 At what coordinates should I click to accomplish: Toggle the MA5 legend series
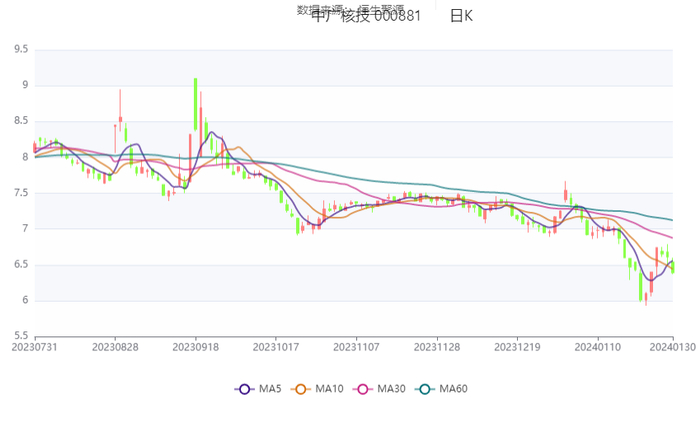click(258, 389)
